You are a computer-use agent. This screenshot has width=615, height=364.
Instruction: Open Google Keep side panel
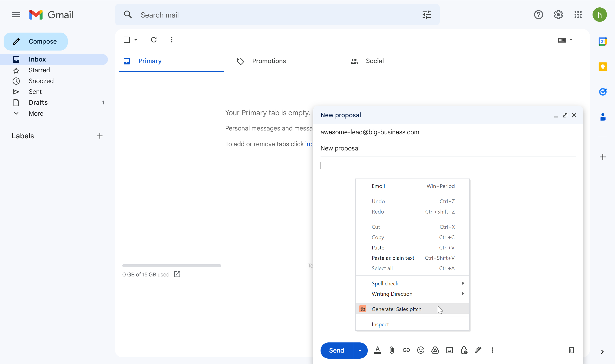(x=602, y=67)
